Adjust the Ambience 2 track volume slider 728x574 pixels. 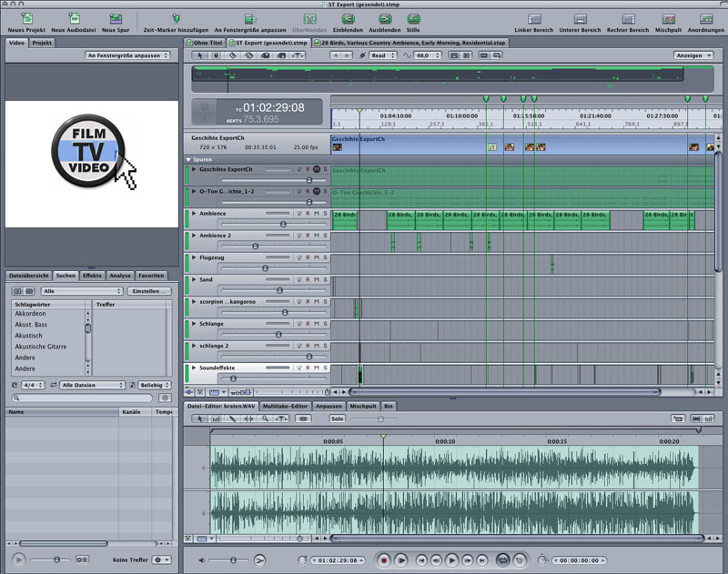(x=255, y=246)
